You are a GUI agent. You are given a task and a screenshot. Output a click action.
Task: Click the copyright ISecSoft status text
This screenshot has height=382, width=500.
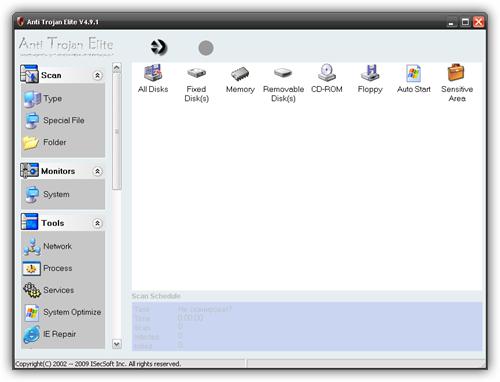point(98,364)
